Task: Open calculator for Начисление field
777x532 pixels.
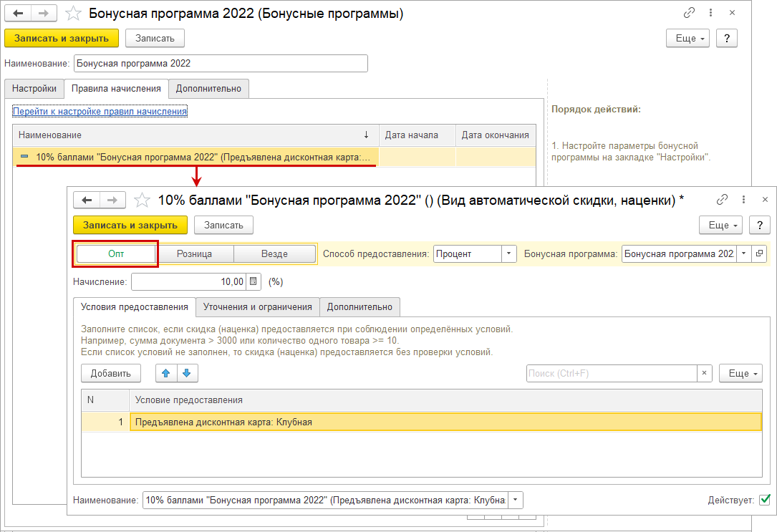Action: [x=254, y=281]
